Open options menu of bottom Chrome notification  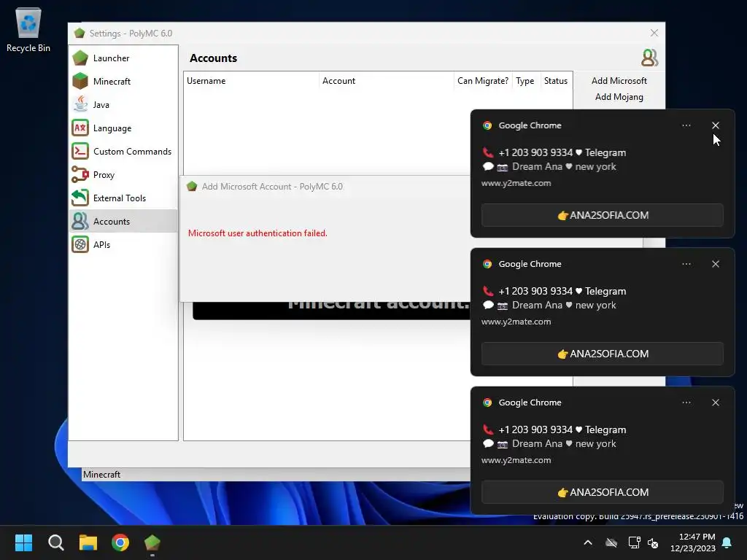686,402
